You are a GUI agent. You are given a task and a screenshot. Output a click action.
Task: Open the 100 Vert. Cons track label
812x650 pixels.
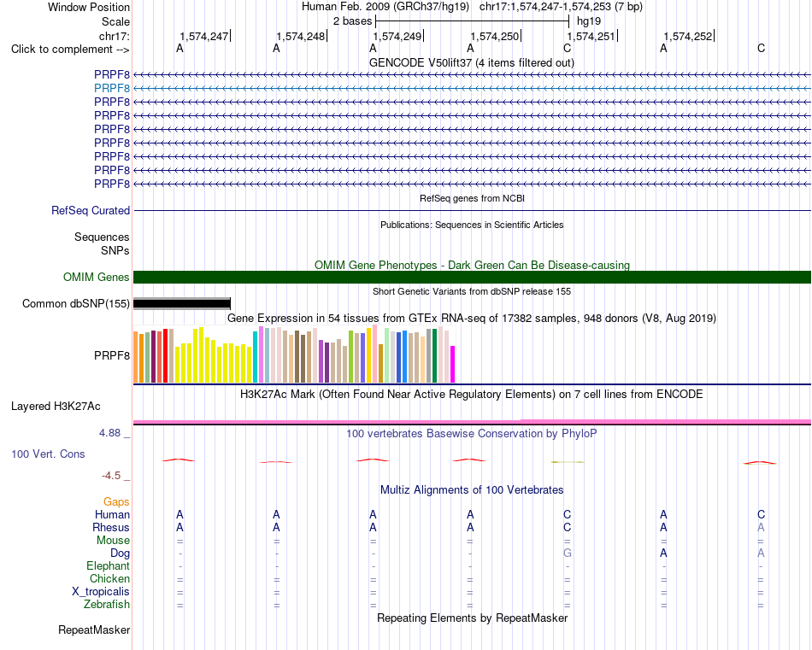(x=48, y=454)
